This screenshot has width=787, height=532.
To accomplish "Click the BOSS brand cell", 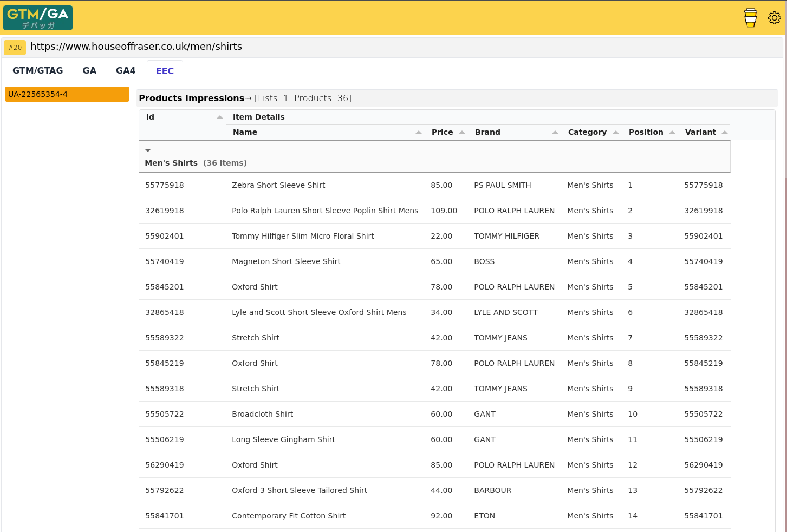I will (x=484, y=261).
